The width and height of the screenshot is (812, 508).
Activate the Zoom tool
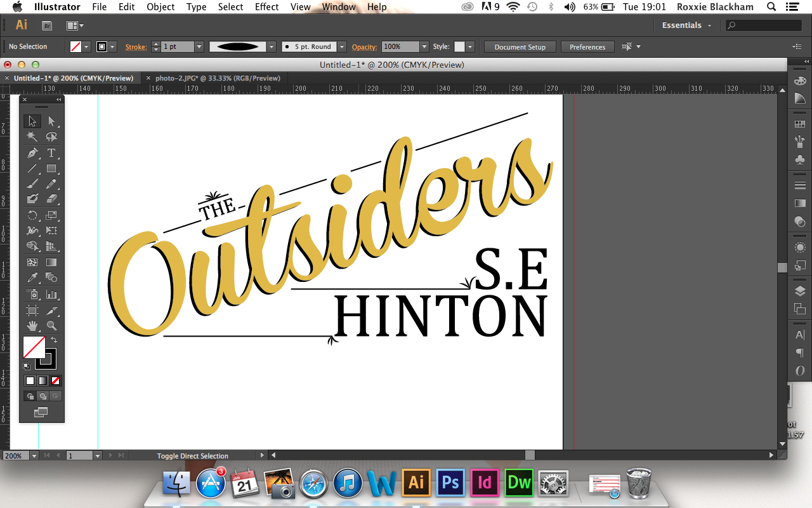53,325
